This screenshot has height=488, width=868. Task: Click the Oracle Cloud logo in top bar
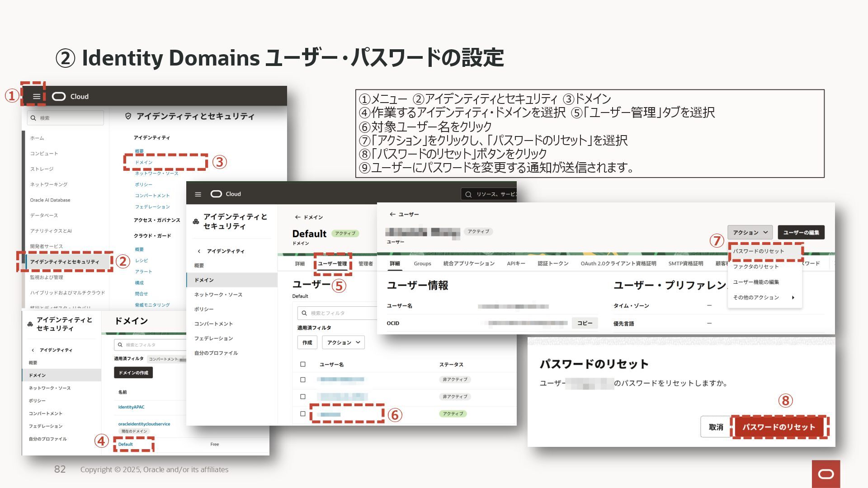click(59, 96)
